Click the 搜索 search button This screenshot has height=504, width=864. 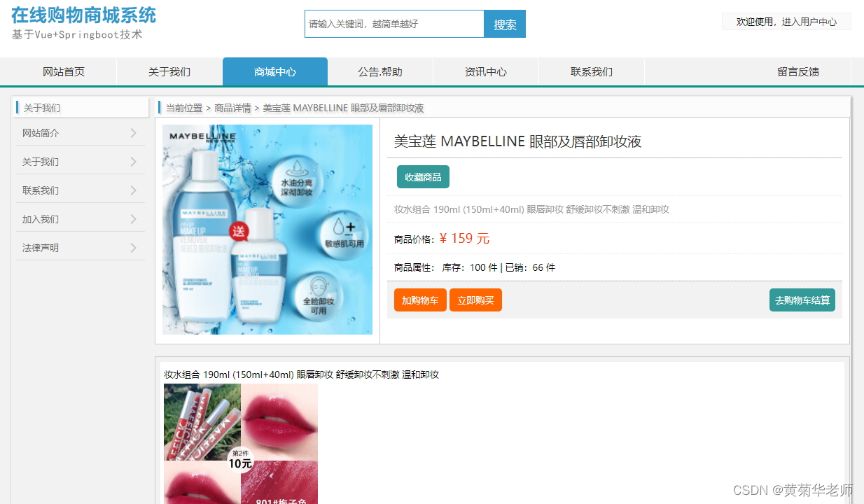[x=505, y=24]
